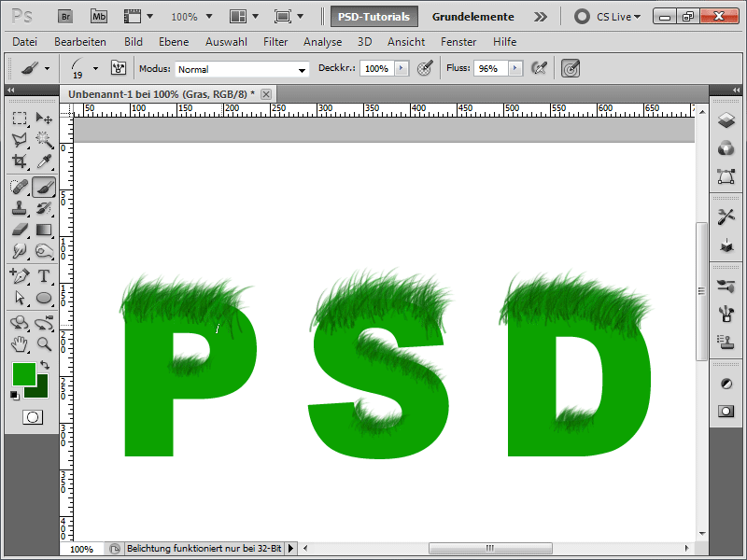
Task: Open the Screen Mode dropdown
Action: [289, 17]
